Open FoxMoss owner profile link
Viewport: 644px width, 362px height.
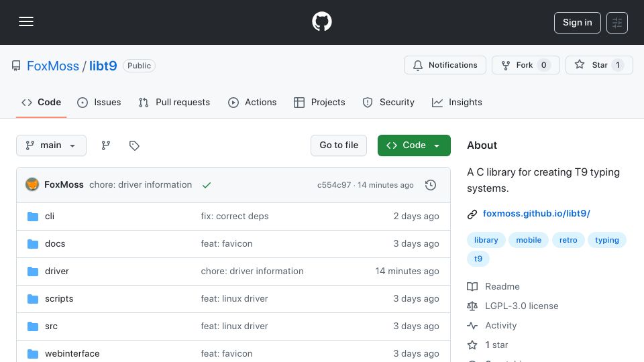(53, 66)
